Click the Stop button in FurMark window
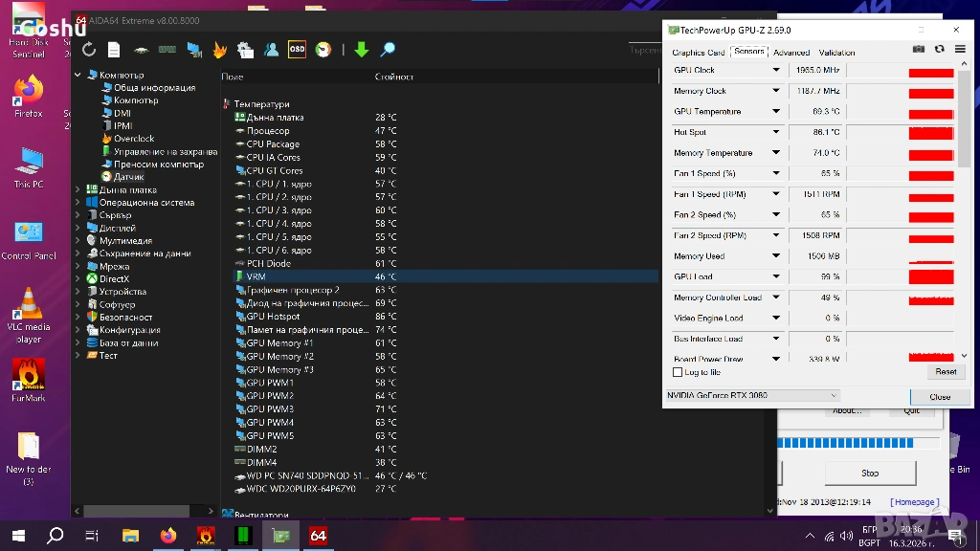The image size is (980, 551). 869,473
